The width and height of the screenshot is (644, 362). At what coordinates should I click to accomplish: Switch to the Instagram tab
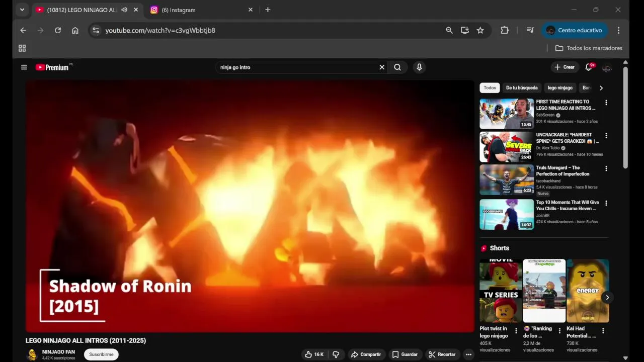[x=201, y=10]
